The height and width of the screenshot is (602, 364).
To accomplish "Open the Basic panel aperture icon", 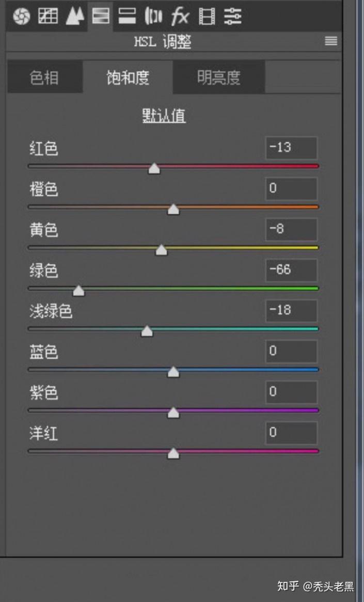I will pos(21,17).
